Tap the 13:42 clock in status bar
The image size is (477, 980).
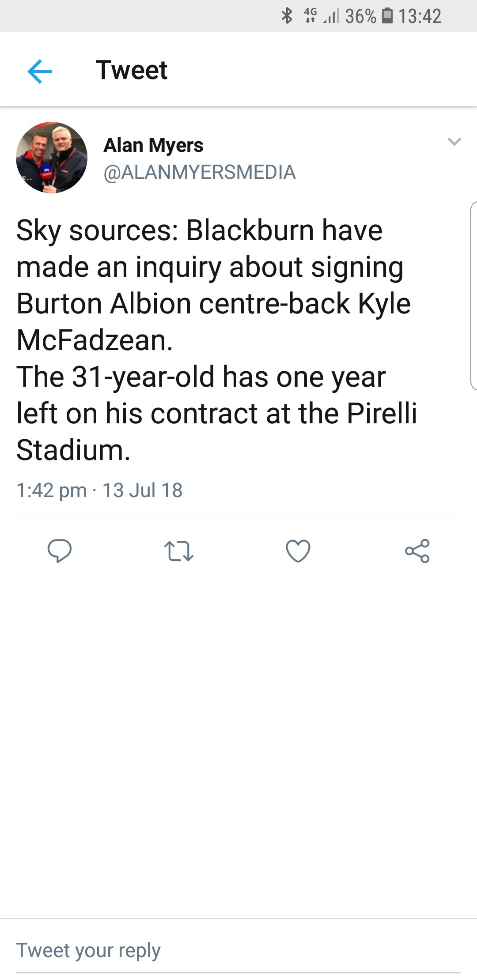[420, 16]
